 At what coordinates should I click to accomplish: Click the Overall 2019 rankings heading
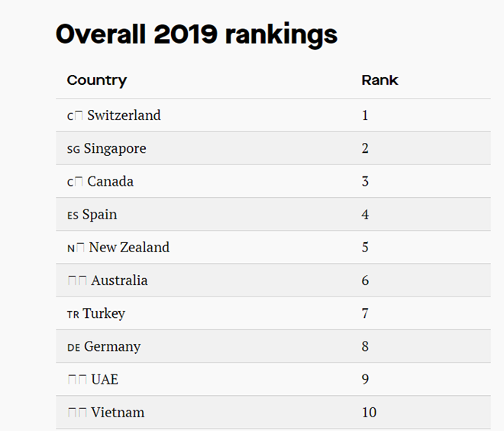(196, 34)
